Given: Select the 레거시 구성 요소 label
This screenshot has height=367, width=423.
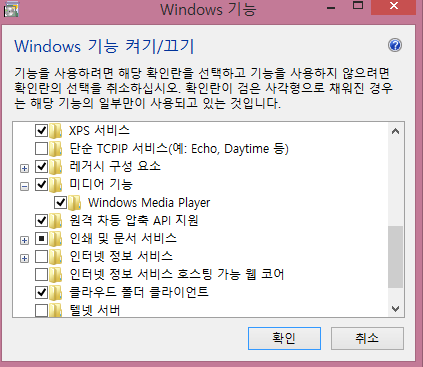Looking at the screenshot, I should click(x=115, y=166).
